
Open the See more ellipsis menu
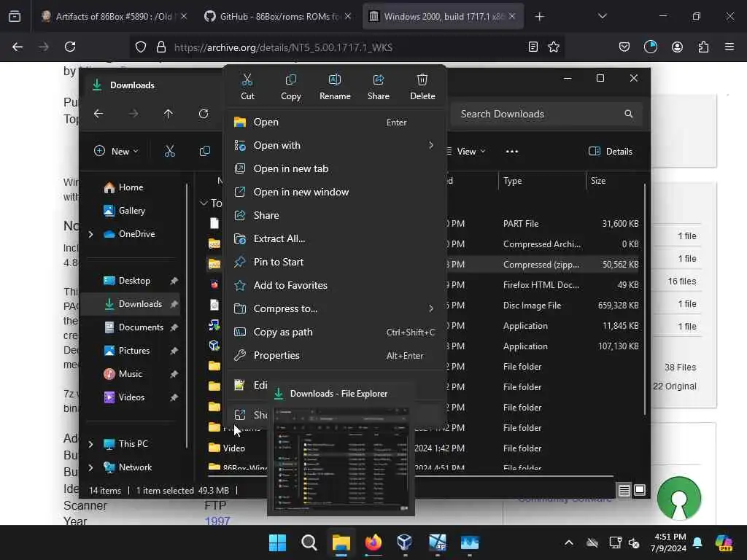click(x=512, y=152)
